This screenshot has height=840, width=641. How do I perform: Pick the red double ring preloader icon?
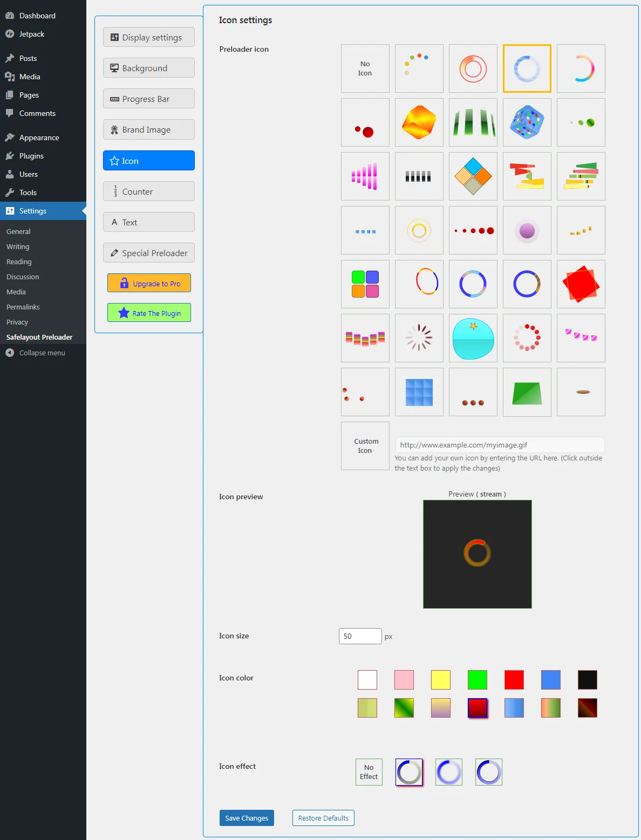tap(473, 68)
